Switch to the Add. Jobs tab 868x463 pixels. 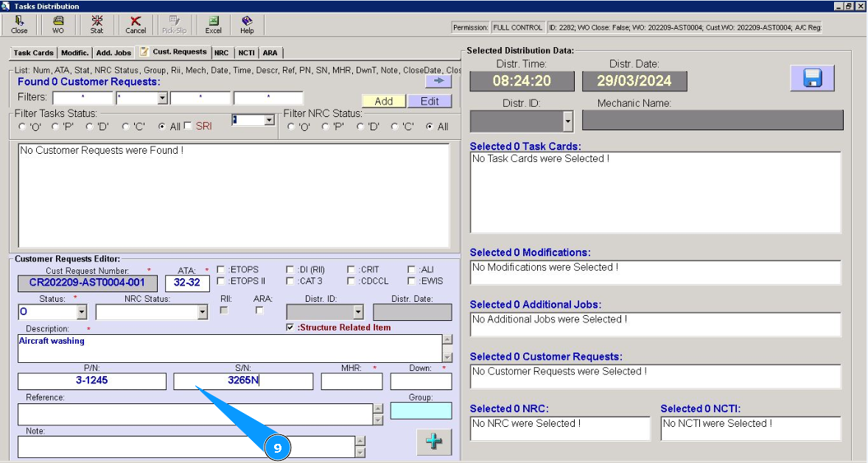pyautogui.click(x=113, y=52)
